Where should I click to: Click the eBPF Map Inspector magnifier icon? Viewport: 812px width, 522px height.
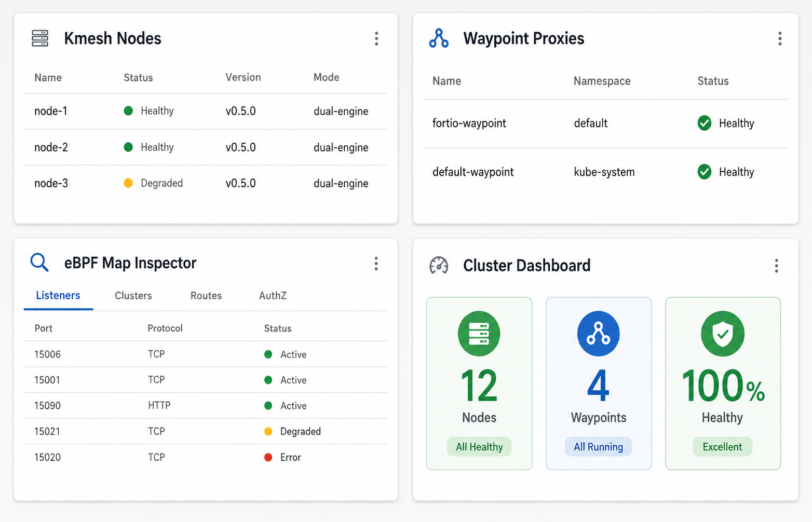39,263
